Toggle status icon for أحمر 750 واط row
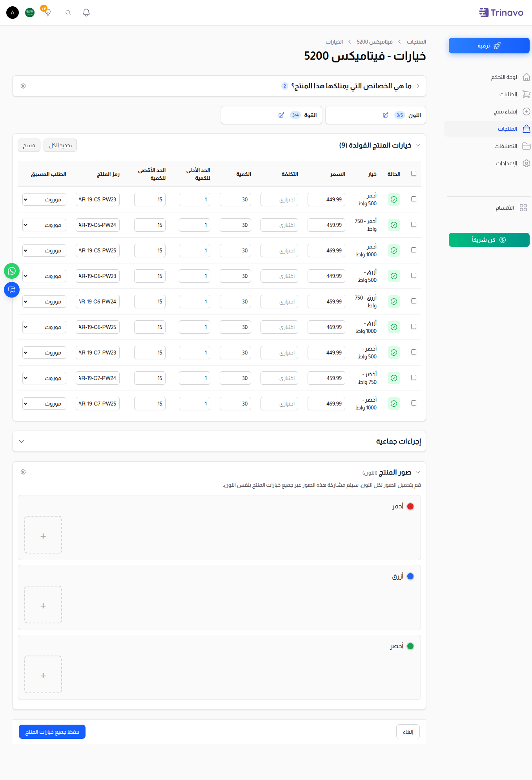 click(x=394, y=225)
